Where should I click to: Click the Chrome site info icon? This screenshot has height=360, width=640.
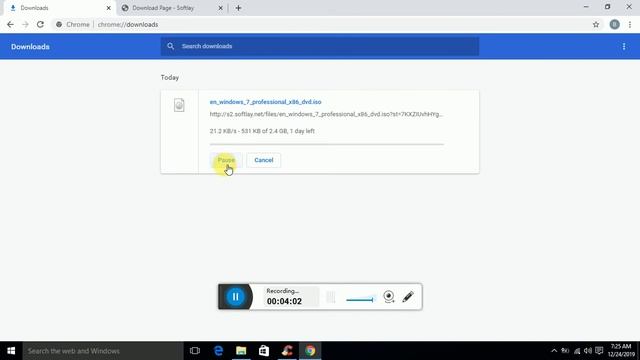point(59,24)
